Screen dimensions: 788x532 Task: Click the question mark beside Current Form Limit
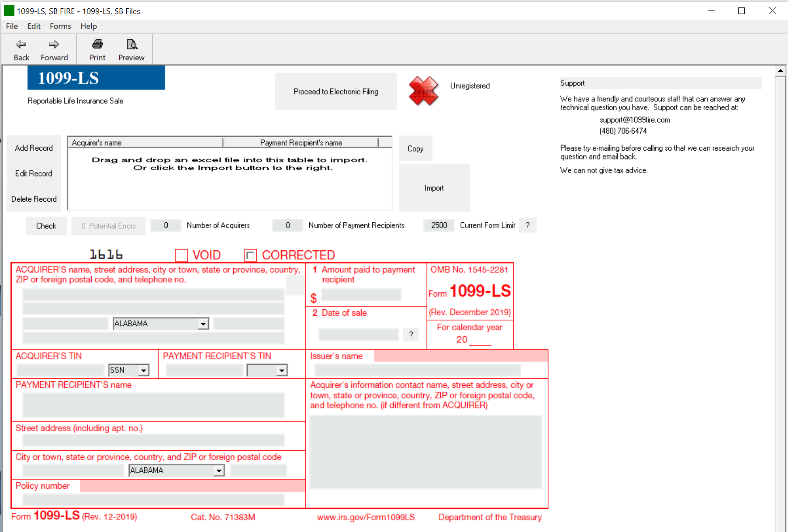coord(528,225)
